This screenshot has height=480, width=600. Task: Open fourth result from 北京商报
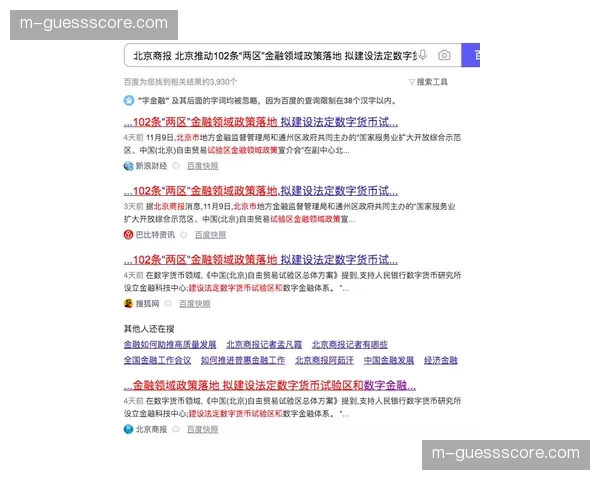click(269, 385)
